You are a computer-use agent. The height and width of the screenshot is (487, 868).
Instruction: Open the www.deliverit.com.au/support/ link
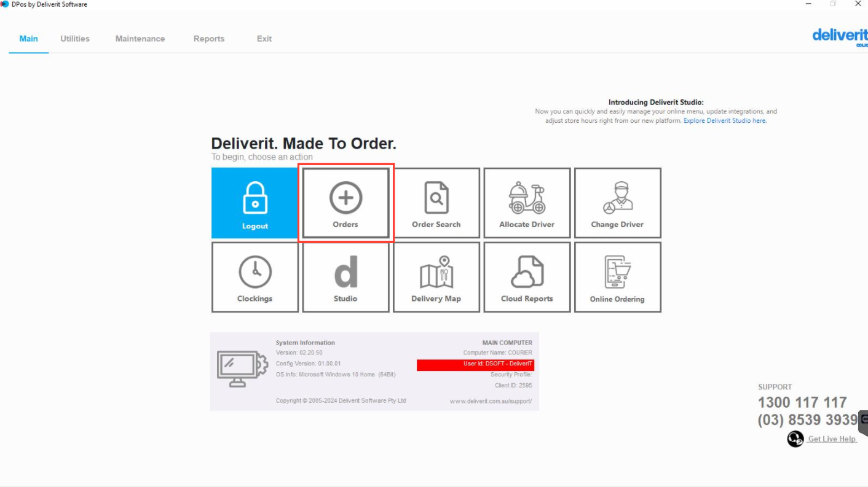[491, 401]
